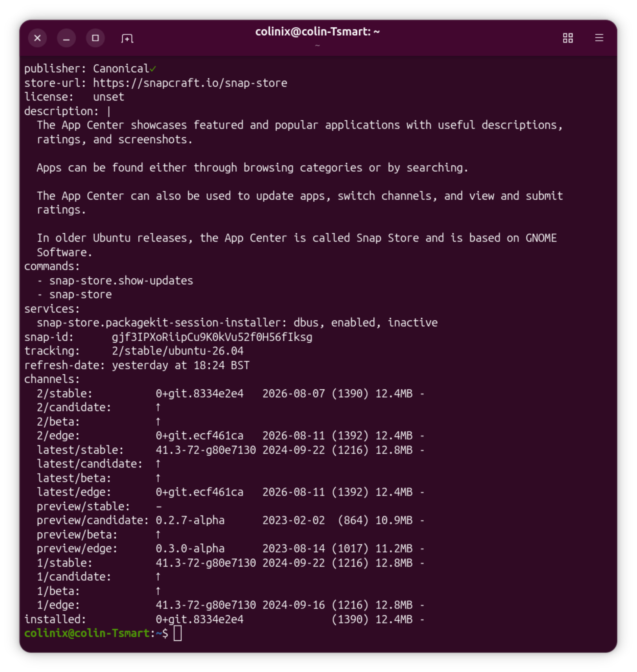Image resolution: width=637 pixels, height=672 pixels.
Task: Click date 2024-09-16 in the 1/edge row
Action: (293, 605)
